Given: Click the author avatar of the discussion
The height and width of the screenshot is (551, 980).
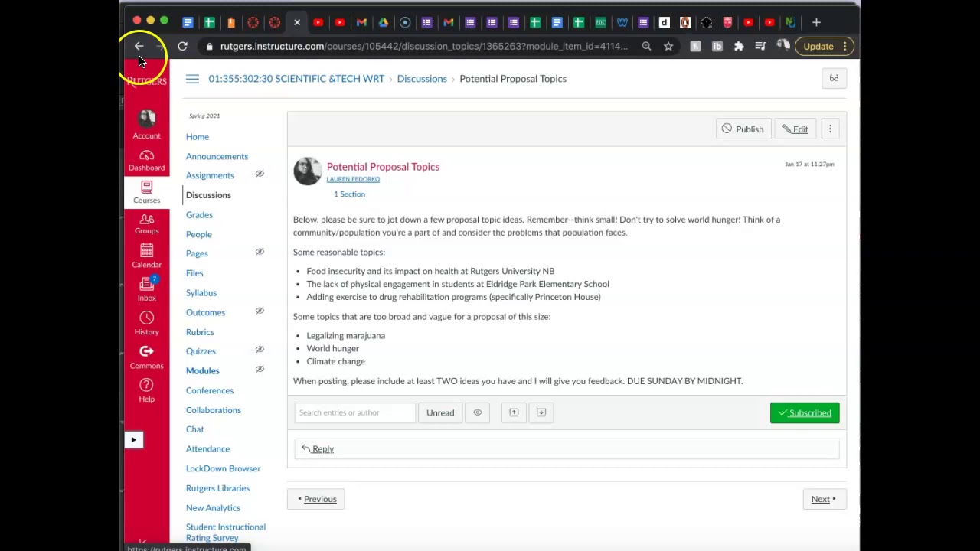Looking at the screenshot, I should point(307,171).
